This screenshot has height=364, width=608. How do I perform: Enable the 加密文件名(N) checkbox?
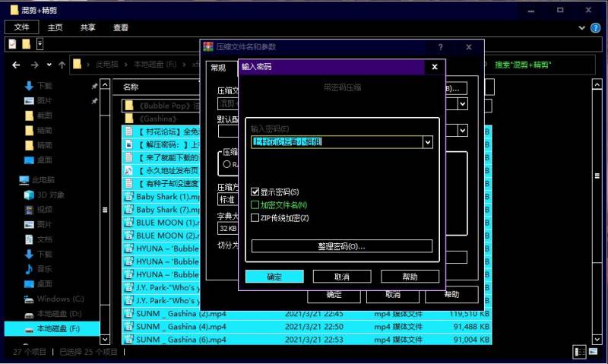[x=255, y=205]
